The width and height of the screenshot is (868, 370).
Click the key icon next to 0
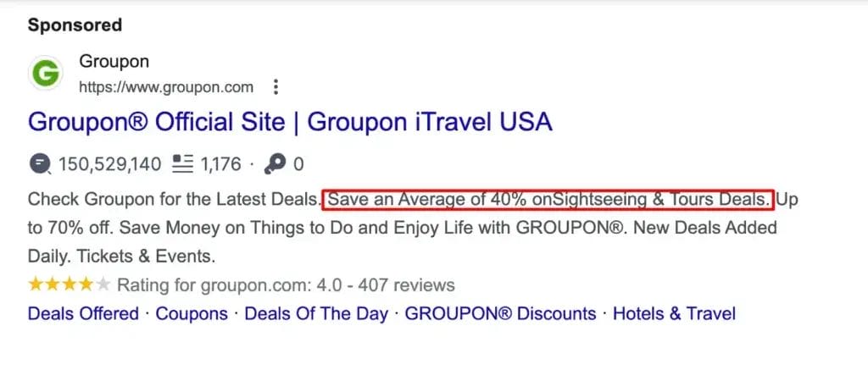tap(275, 164)
